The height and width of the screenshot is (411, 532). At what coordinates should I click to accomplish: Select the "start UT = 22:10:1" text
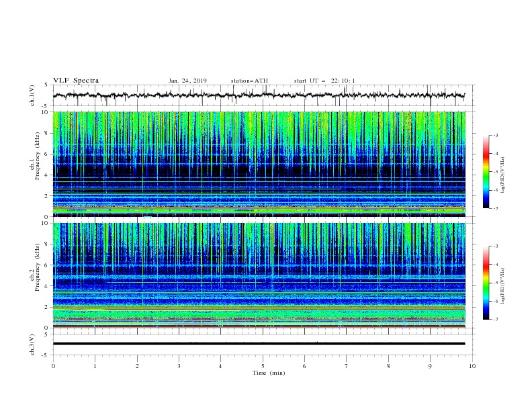tap(324, 81)
